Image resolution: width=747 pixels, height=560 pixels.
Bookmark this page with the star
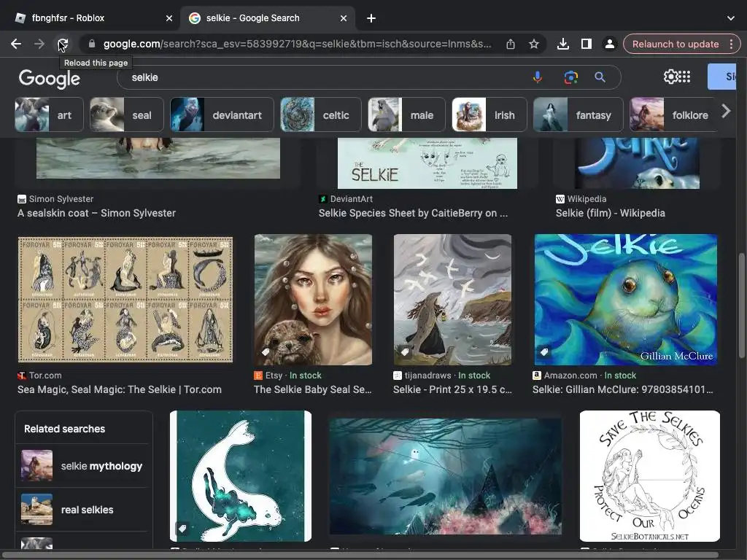533,44
